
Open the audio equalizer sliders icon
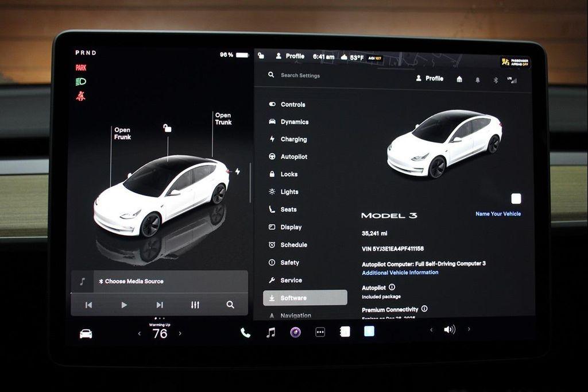195,305
